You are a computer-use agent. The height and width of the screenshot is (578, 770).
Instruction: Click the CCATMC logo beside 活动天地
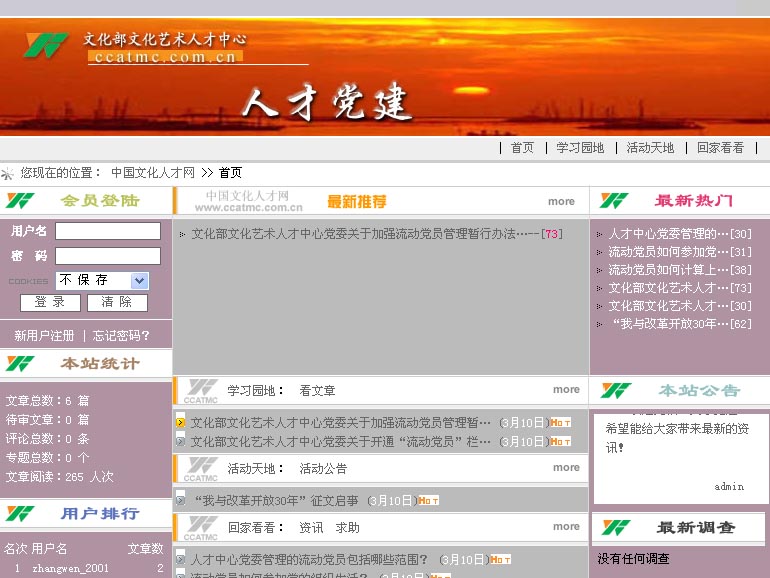click(x=201, y=469)
